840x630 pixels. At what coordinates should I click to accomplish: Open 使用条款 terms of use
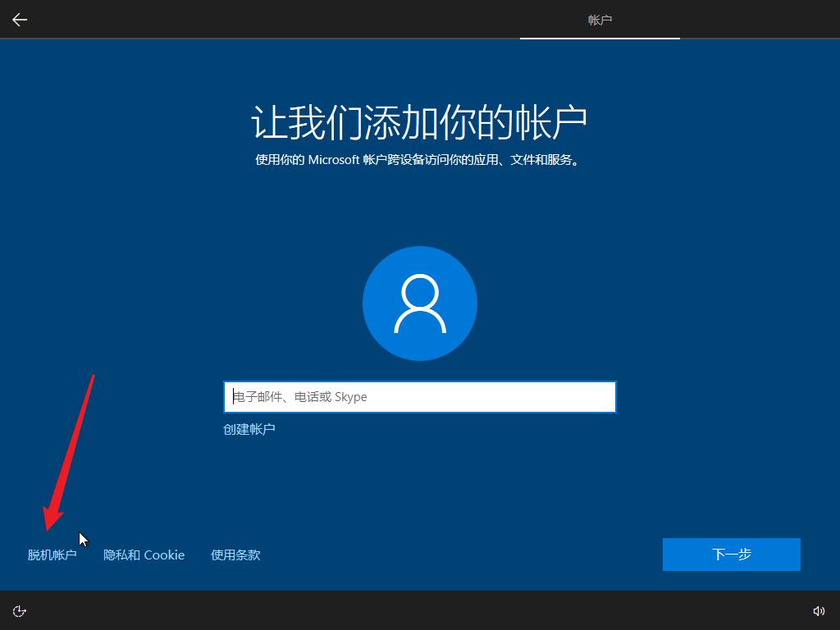pos(235,555)
